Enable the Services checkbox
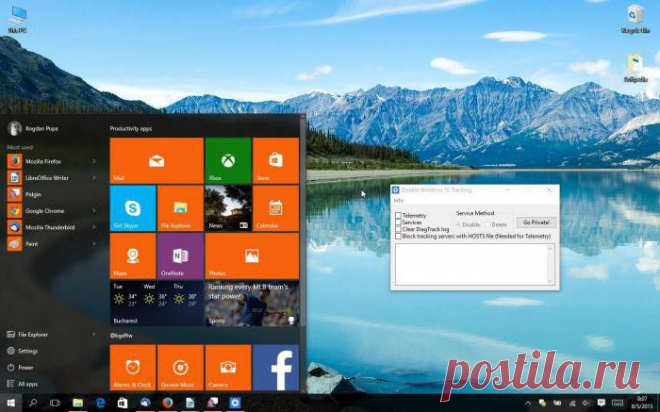Viewport: 660px width, 412px height. (398, 222)
